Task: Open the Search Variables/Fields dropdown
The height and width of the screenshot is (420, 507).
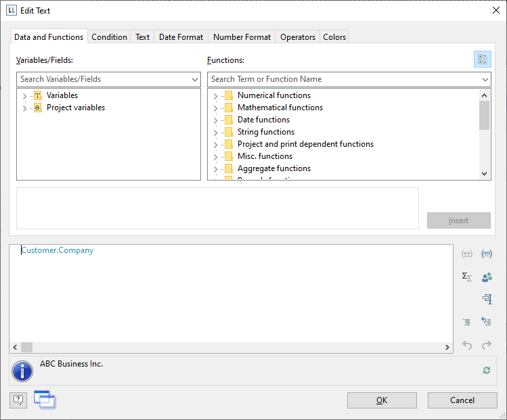Action: coord(195,79)
